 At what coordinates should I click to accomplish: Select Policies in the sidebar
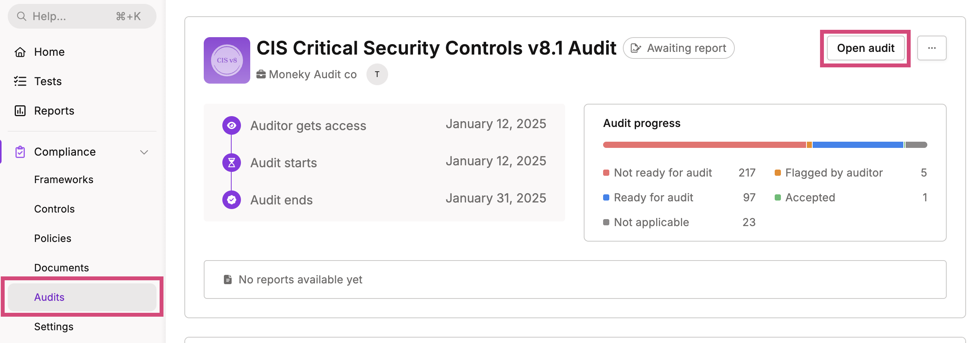click(53, 238)
